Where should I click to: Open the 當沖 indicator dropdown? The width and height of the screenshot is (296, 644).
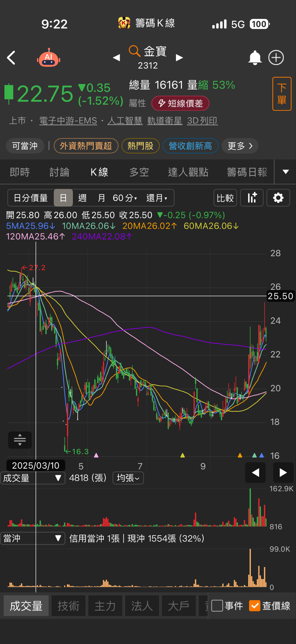33,539
